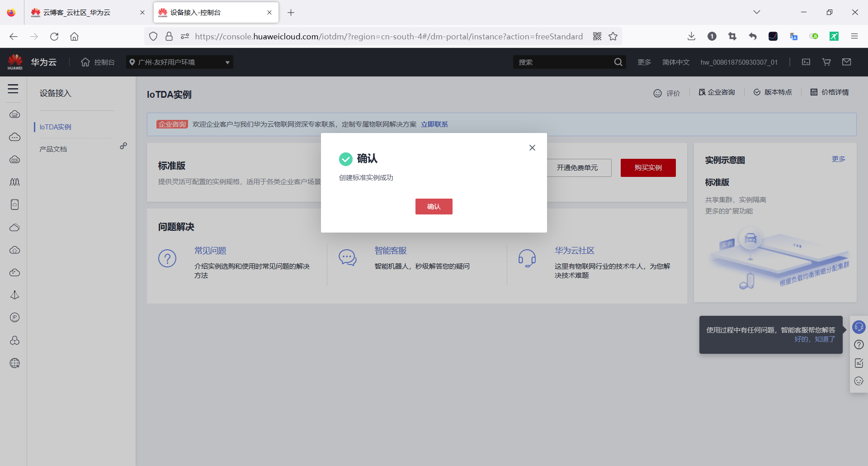This screenshot has width=868, height=466.
Task: Click the IP service icon in sidebar
Action: (14, 318)
